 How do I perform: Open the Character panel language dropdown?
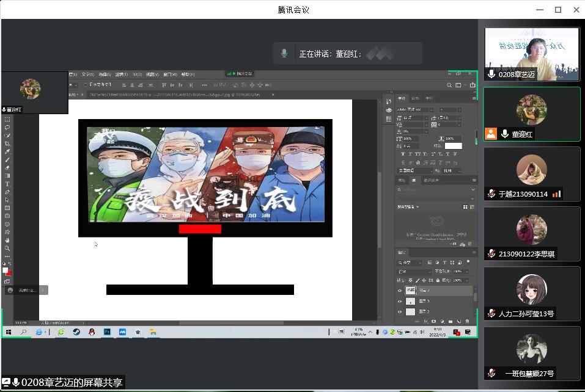coord(414,171)
